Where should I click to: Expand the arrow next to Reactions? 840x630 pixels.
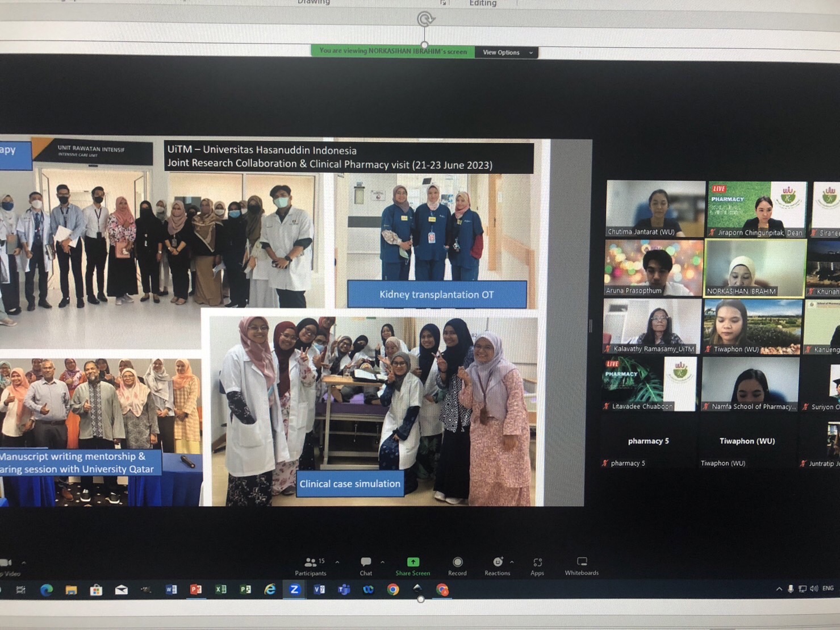(512, 562)
